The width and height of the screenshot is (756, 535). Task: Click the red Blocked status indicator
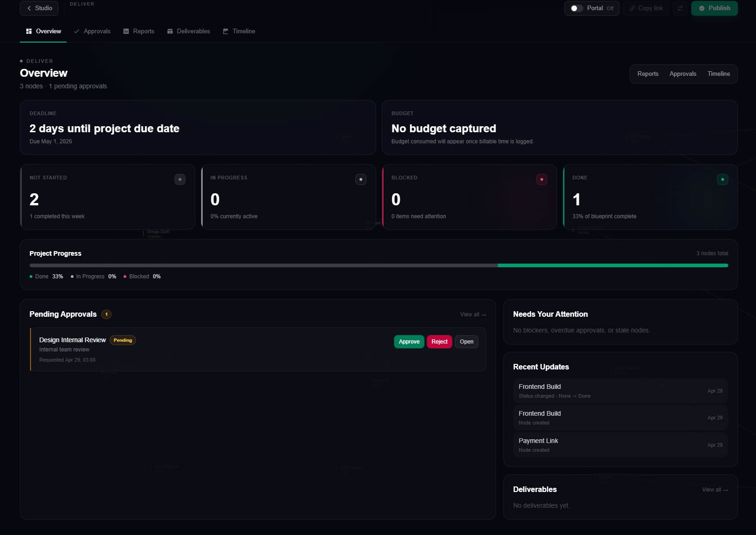(x=542, y=179)
